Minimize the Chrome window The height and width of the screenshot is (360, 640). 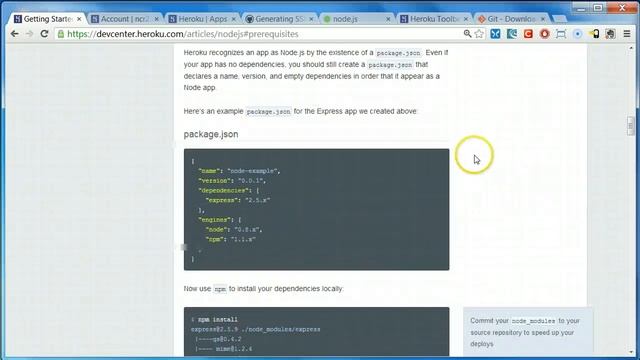coord(581,8)
